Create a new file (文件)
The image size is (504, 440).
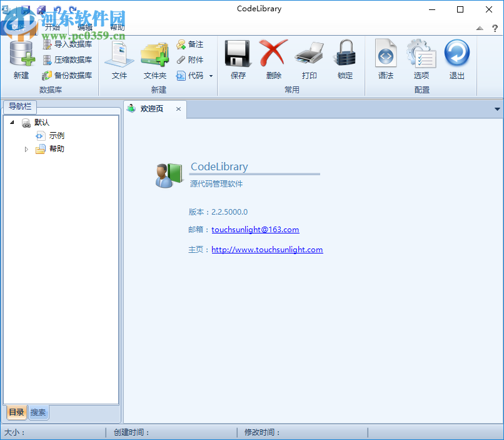[x=119, y=59]
